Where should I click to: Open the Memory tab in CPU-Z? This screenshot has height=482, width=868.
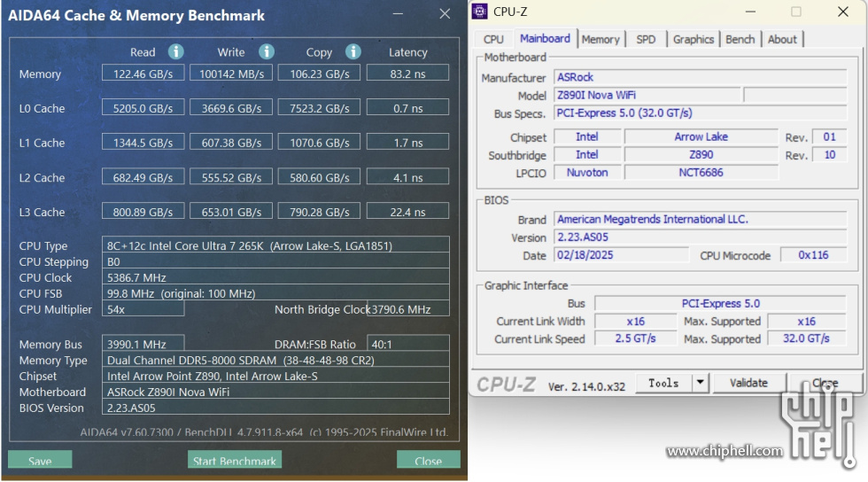(x=601, y=39)
